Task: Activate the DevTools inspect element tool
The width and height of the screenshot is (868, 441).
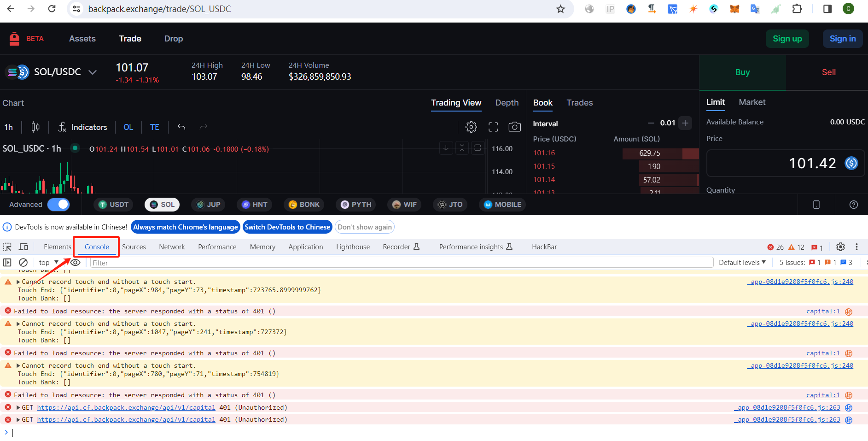Action: 7,247
